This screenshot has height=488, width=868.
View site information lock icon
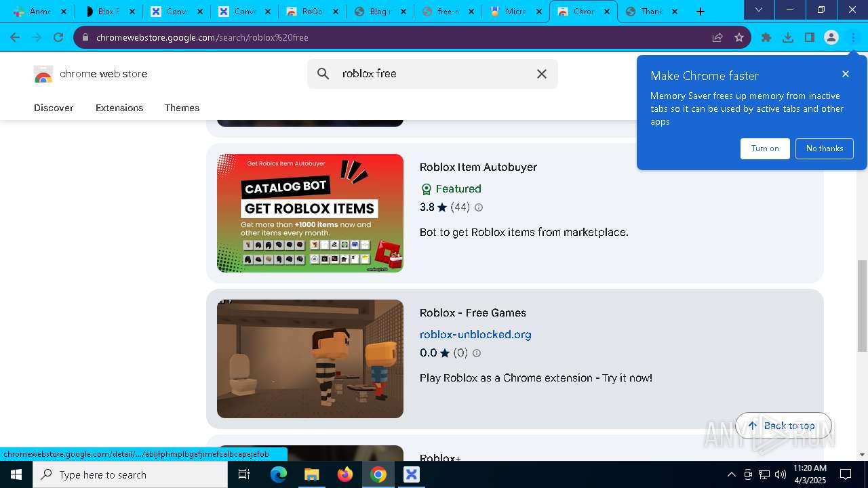coord(85,37)
